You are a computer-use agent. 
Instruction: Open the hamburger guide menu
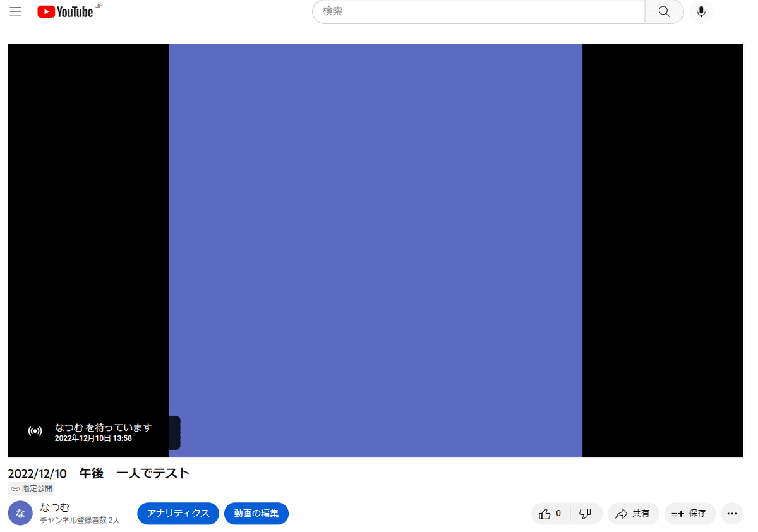pos(15,11)
